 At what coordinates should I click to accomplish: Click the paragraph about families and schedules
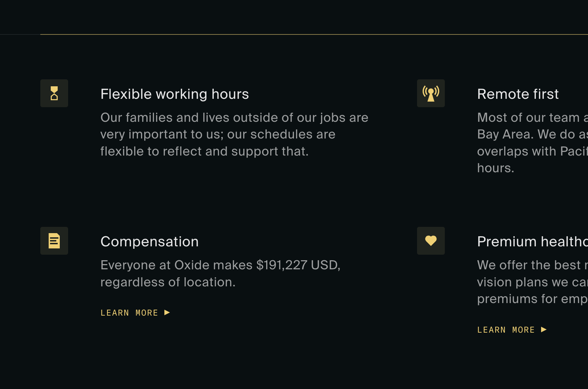point(234,134)
